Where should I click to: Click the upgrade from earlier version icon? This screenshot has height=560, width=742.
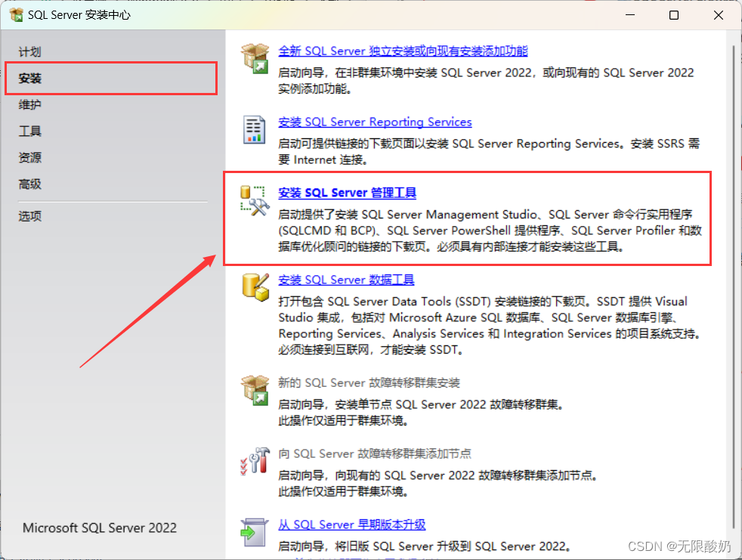pos(255,531)
